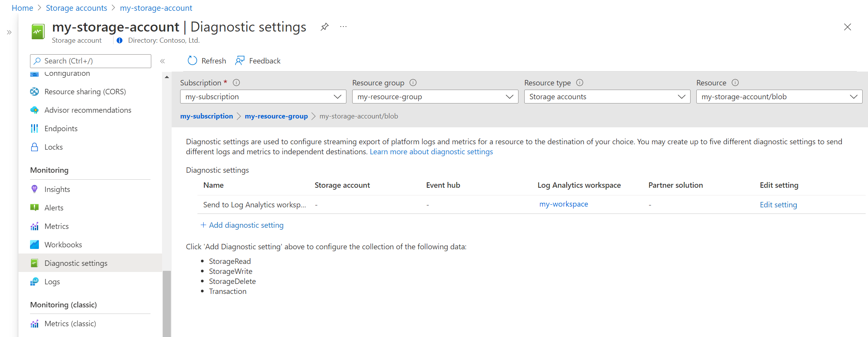
Task: Open the ellipsis more options menu
Action: click(343, 27)
